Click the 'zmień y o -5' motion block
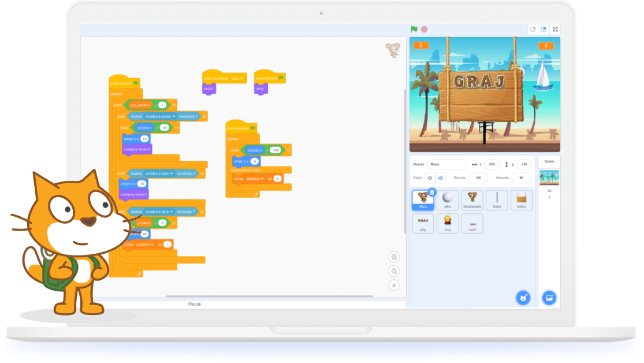This screenshot has width=644, height=363. 247,162
